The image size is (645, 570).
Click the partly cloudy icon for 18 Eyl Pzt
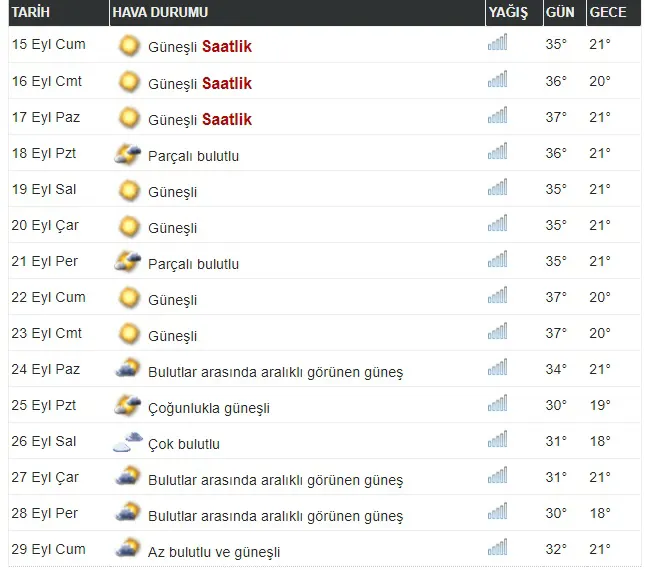click(127, 154)
